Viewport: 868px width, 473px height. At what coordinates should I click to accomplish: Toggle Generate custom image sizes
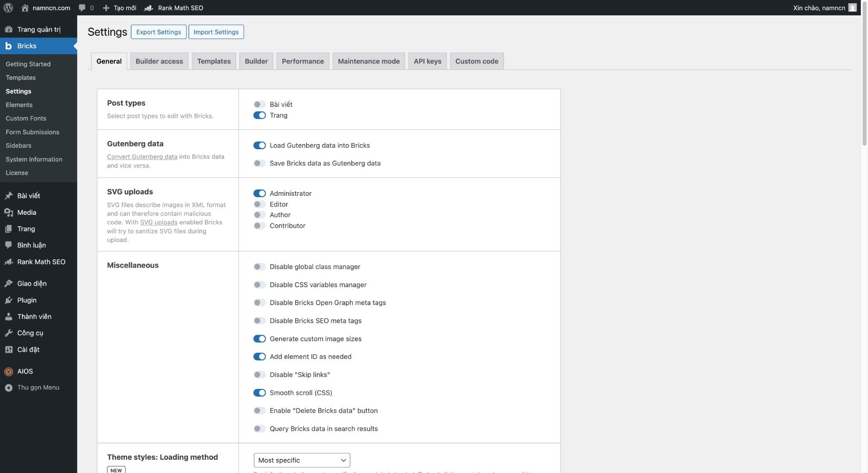(x=259, y=339)
